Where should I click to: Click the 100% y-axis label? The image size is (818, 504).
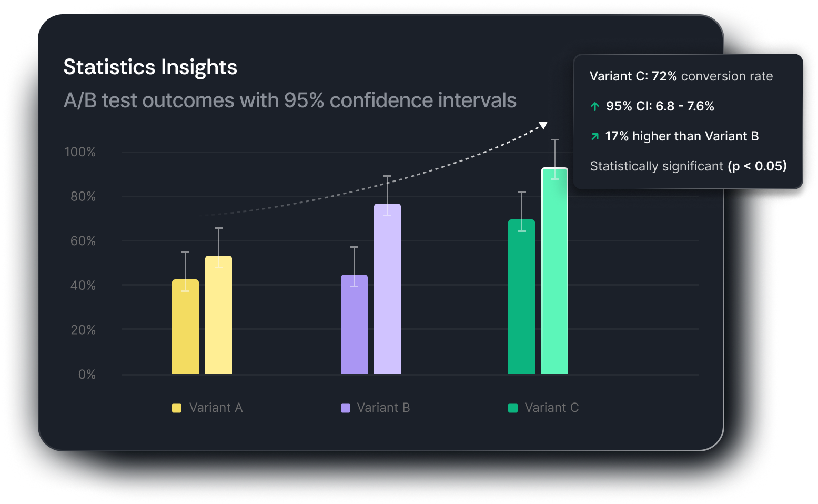click(x=80, y=152)
